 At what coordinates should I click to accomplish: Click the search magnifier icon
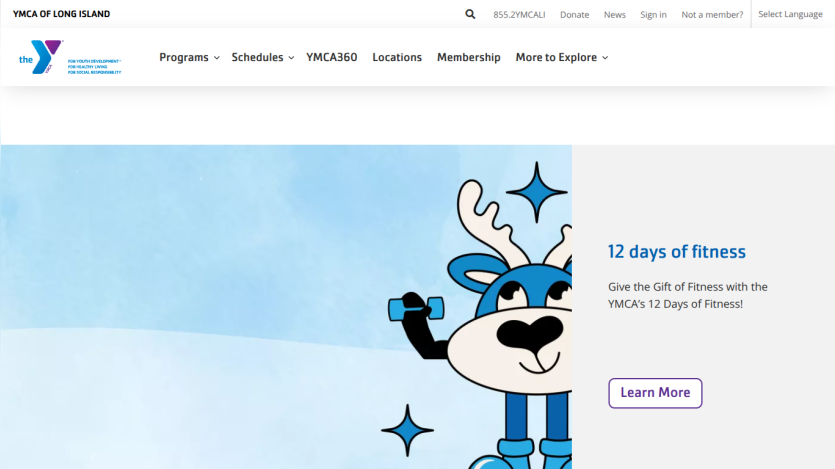pos(470,14)
